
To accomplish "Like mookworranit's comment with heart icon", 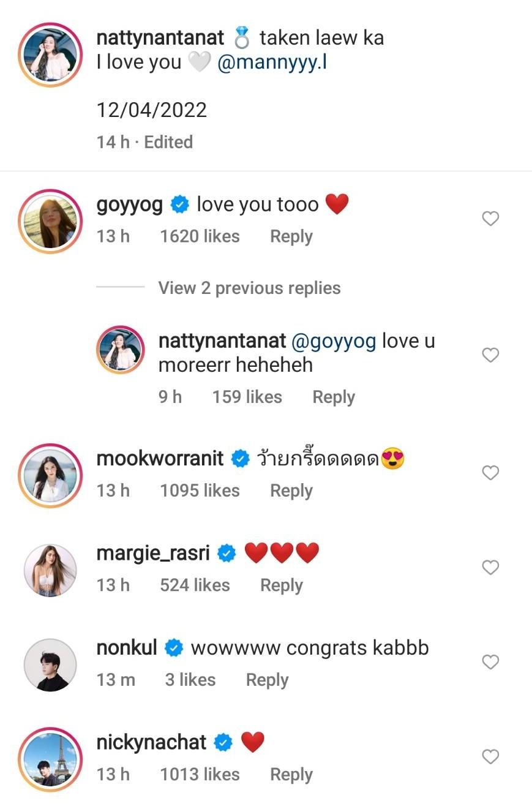I will 490,473.
